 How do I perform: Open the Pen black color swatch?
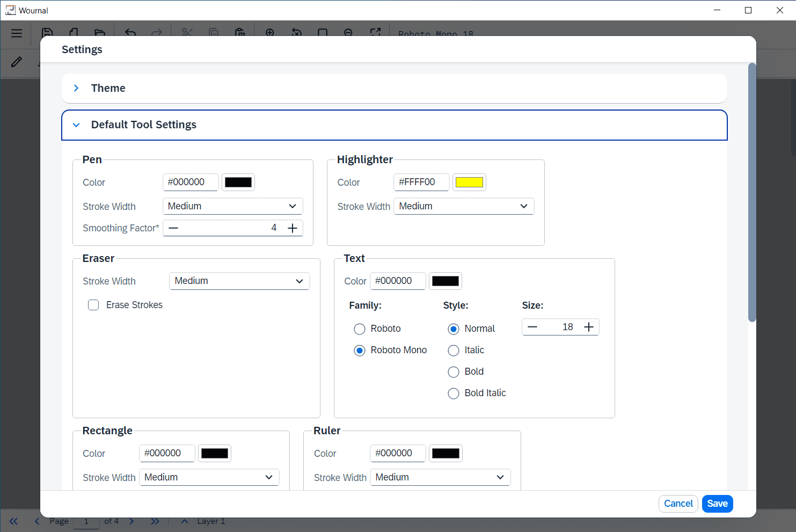[x=238, y=182]
